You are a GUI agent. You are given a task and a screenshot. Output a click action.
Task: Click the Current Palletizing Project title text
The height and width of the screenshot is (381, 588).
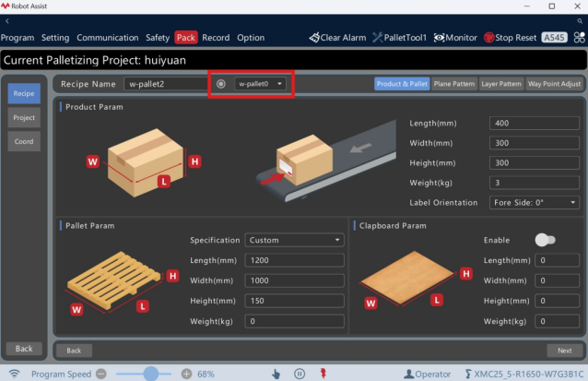click(95, 60)
